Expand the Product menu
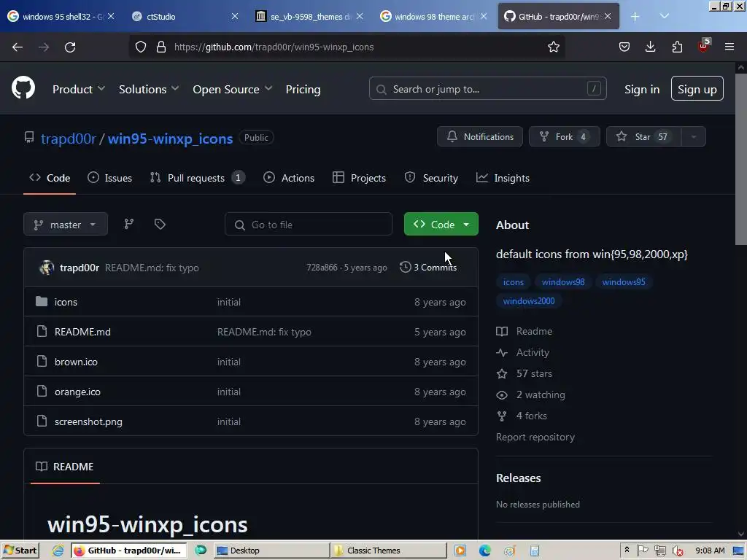Viewport: 747px width, 560px height. pos(79,89)
